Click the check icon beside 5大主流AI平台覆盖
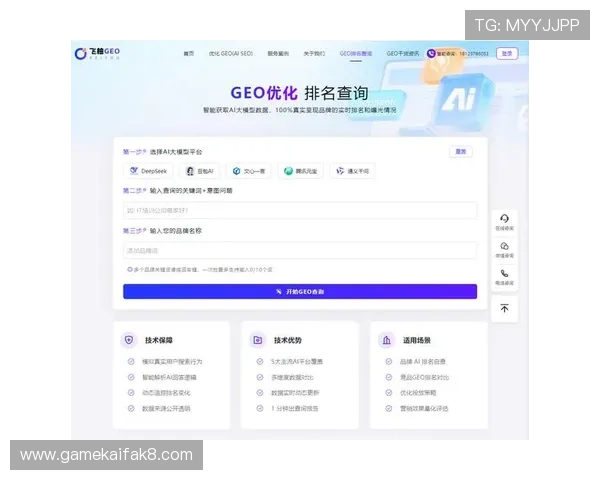Image resolution: width=600 pixels, height=480 pixels. click(260, 361)
